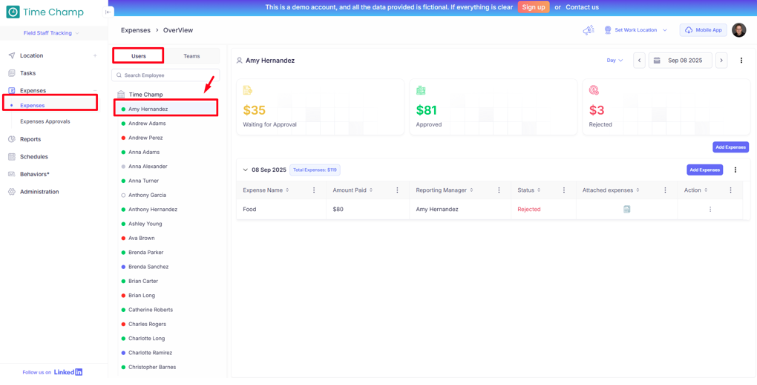Image resolution: width=757 pixels, height=385 pixels.
Task: Collapse the Expenses sidebar section
Action: [x=95, y=90]
